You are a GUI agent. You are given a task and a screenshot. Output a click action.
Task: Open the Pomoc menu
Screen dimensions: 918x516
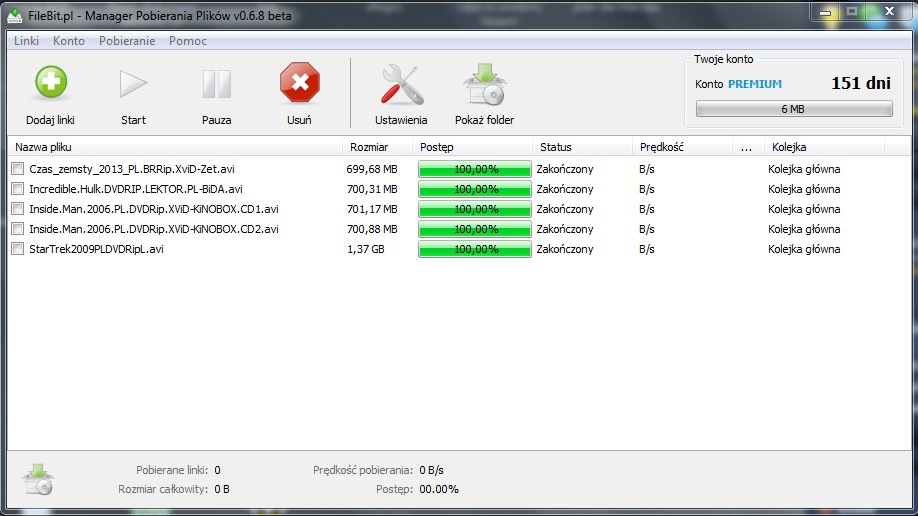(x=188, y=40)
